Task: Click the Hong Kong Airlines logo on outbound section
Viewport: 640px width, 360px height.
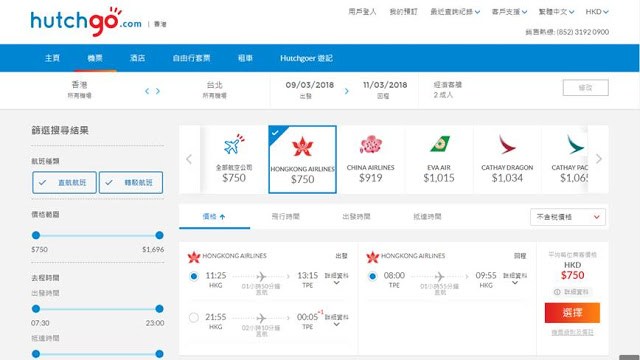Action: [193, 256]
